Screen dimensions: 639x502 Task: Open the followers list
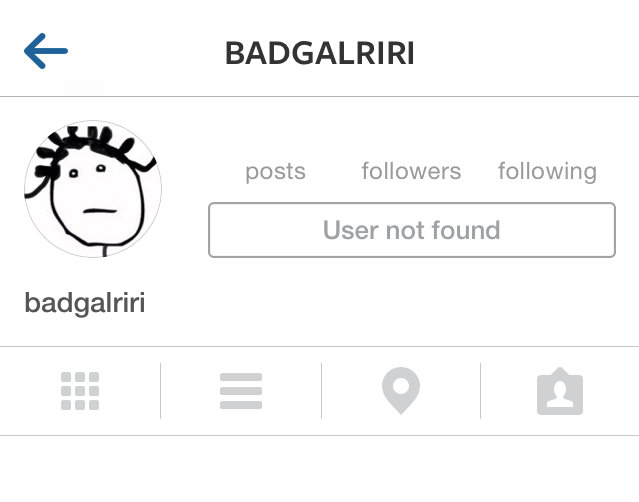click(411, 171)
